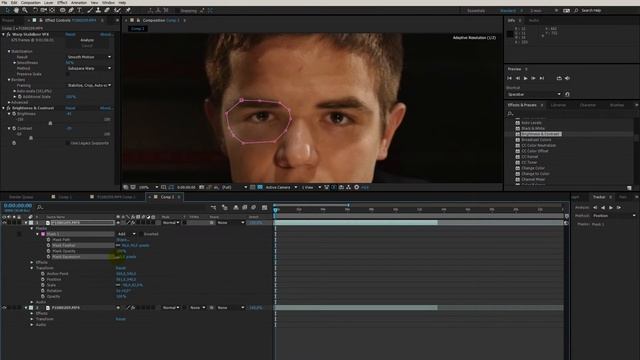Click the Mask Path Shape link
The height and width of the screenshot is (360, 640).
click(x=122, y=240)
